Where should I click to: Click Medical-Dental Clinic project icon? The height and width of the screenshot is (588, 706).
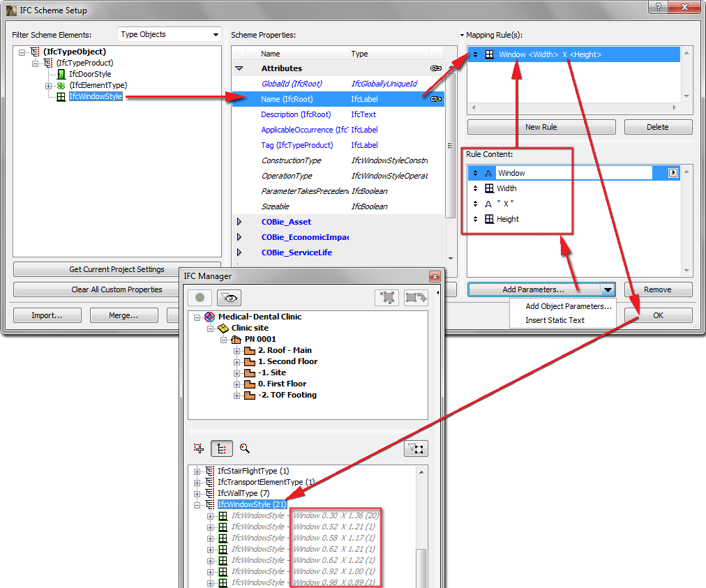pos(209,317)
